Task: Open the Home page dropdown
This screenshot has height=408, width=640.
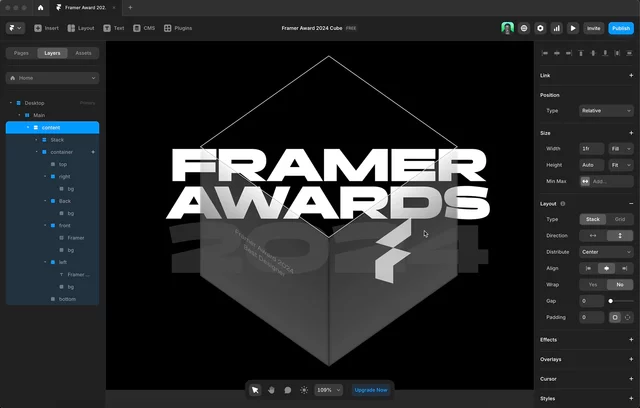Action: [52, 78]
